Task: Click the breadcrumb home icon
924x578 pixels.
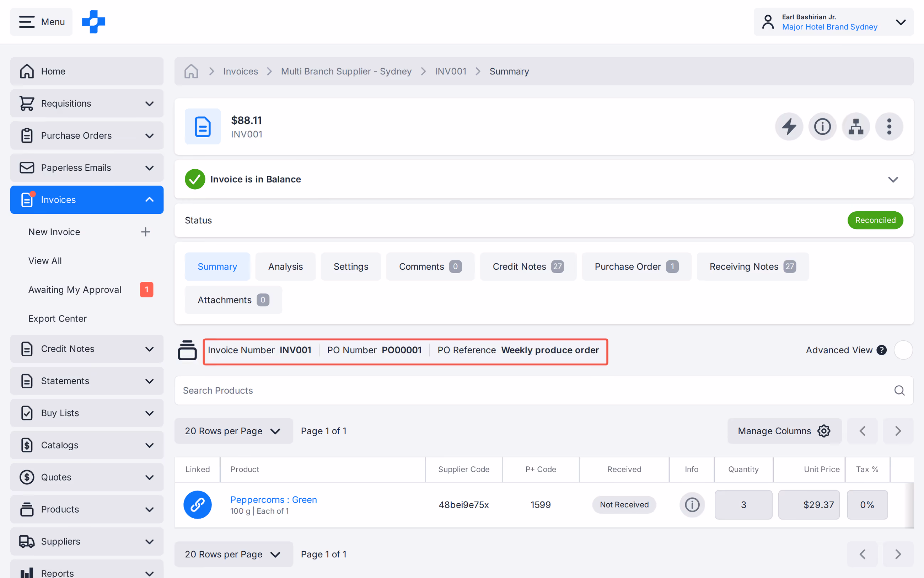Action: (x=191, y=71)
